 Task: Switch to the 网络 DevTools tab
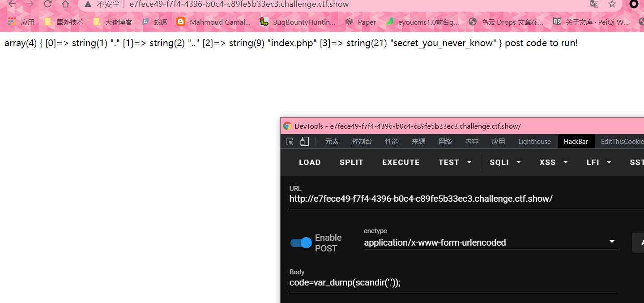coord(445,142)
